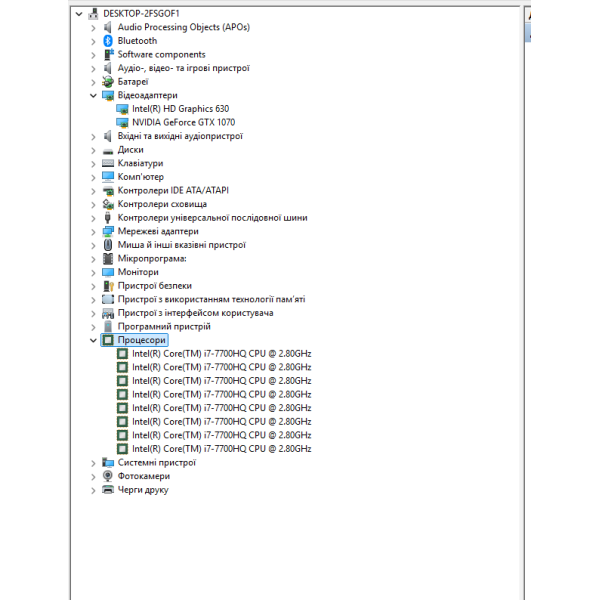This screenshot has width=600, height=600.
Task: Select the Контролери сховища label
Action: 162,204
